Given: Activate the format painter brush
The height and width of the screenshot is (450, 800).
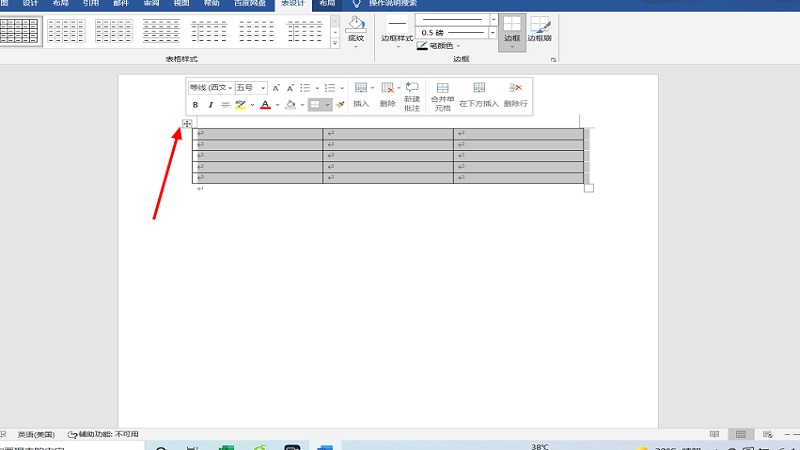Looking at the screenshot, I should click(340, 105).
